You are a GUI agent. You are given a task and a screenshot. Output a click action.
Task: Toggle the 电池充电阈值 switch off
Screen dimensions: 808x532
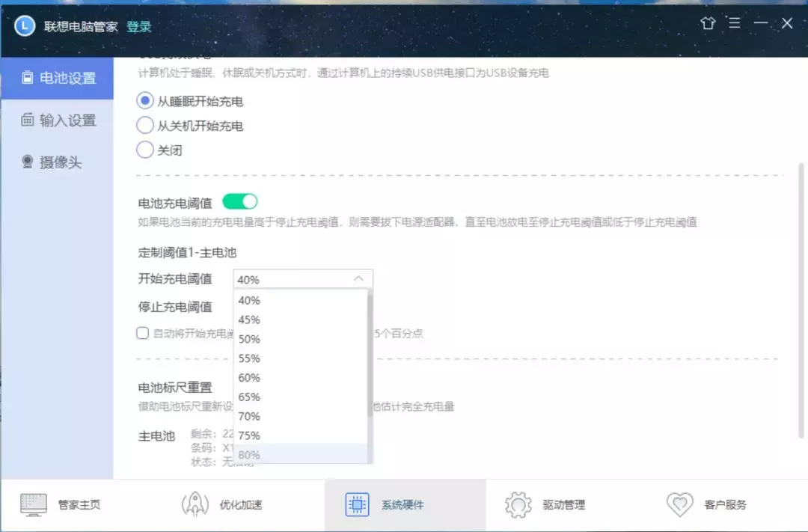coord(239,201)
